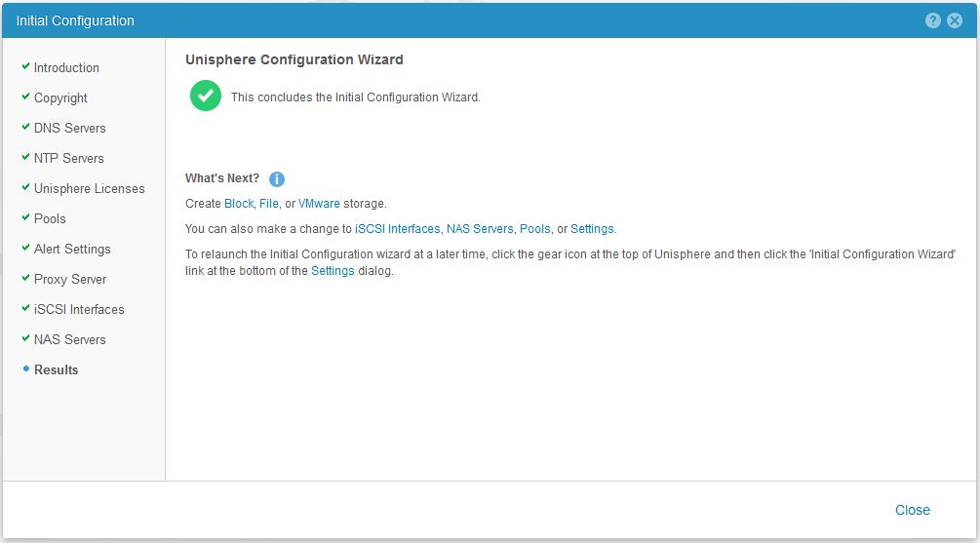Screen dimensions: 980x543
Task: Open the DNS Servers step
Action: pyautogui.click(x=70, y=128)
